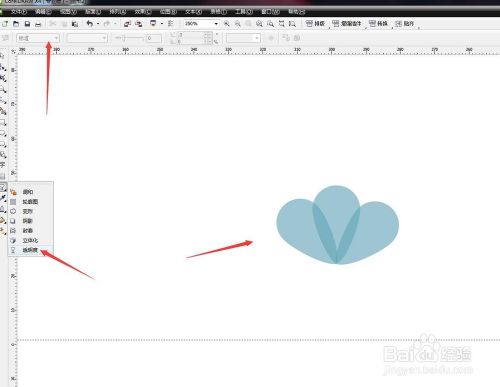Screen dimensions: 500x387
Task: Open the second property bar dropdown
Action: [x=87, y=38]
